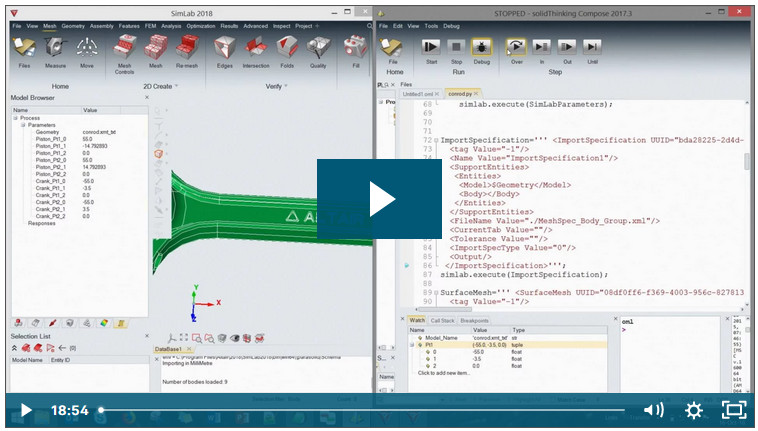Toggle playback with the bottom-left play button
The height and width of the screenshot is (431, 758).
(26, 410)
